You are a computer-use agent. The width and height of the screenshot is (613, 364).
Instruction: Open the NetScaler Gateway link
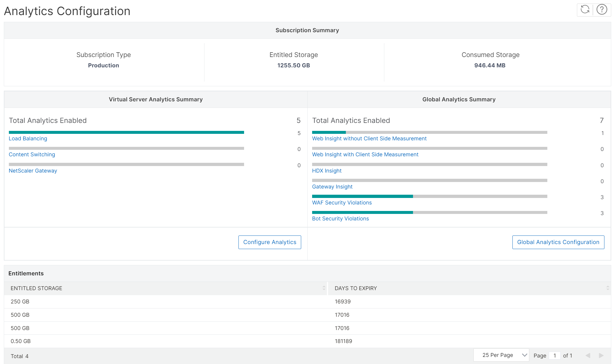click(x=33, y=171)
